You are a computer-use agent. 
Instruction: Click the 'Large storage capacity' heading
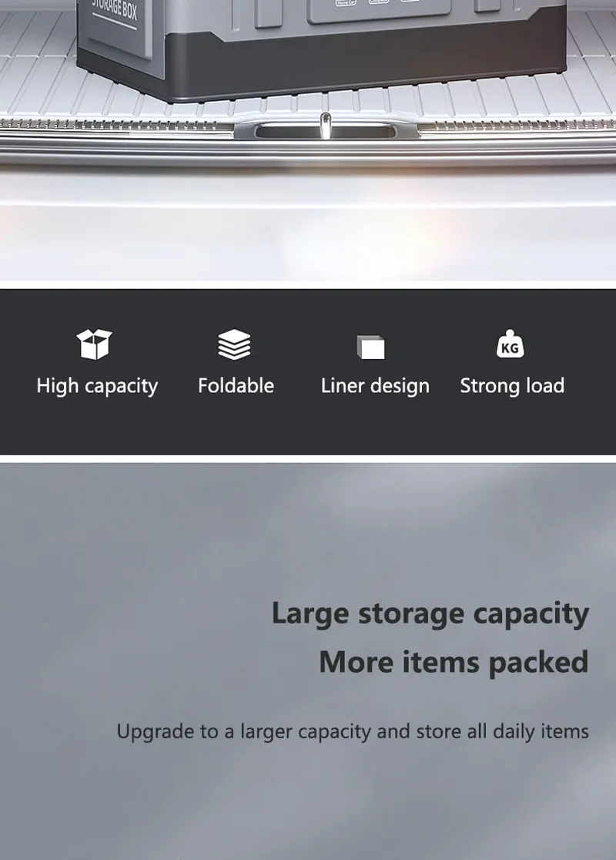click(x=430, y=614)
